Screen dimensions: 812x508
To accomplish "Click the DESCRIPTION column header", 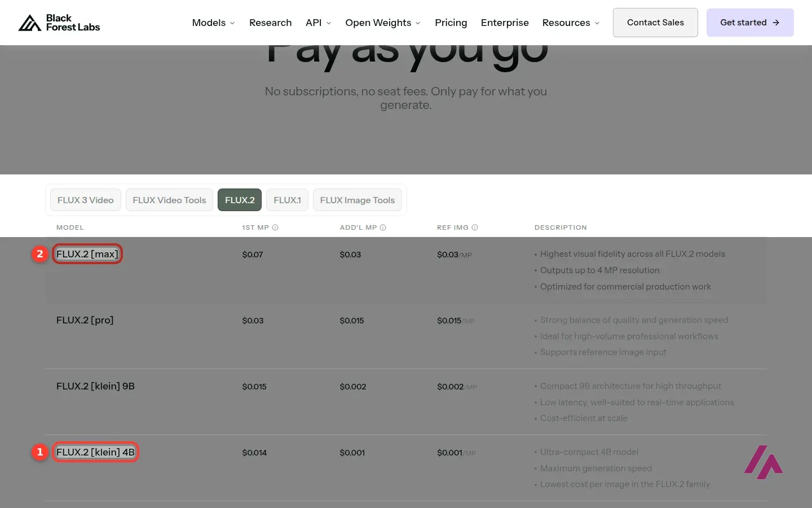I will click(x=561, y=227).
